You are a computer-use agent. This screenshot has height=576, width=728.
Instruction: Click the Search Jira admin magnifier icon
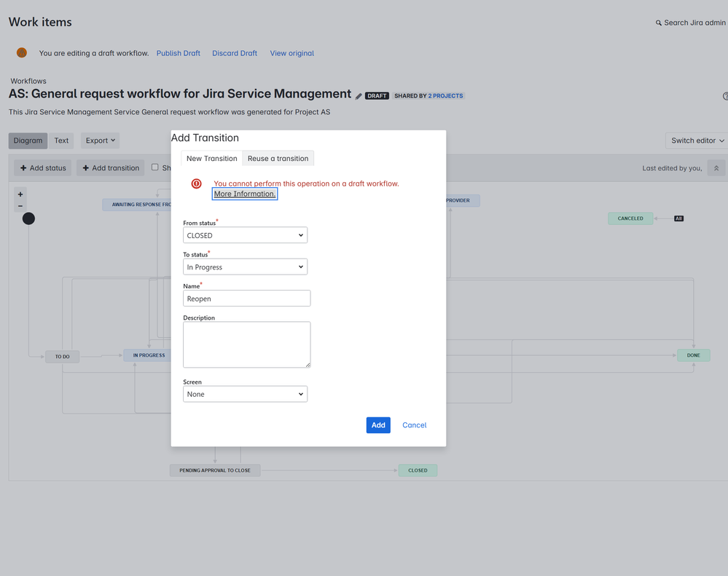click(658, 23)
